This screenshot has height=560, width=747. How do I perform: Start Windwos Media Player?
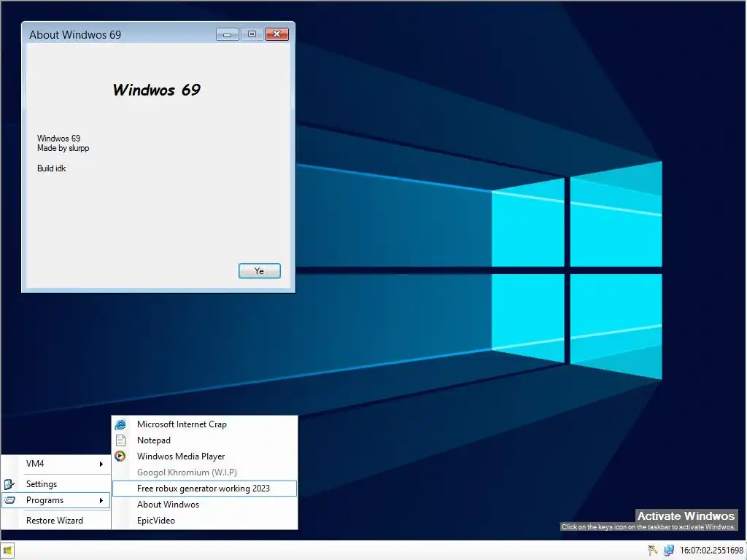coord(205,456)
